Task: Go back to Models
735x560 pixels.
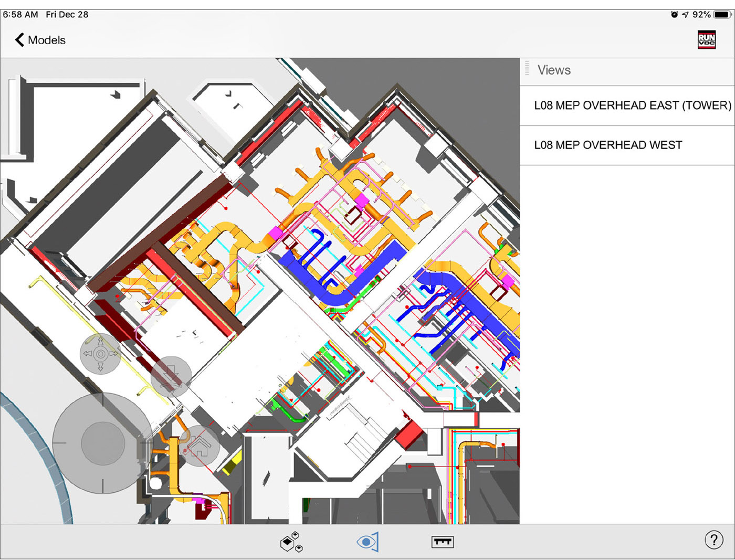Action: coord(47,40)
